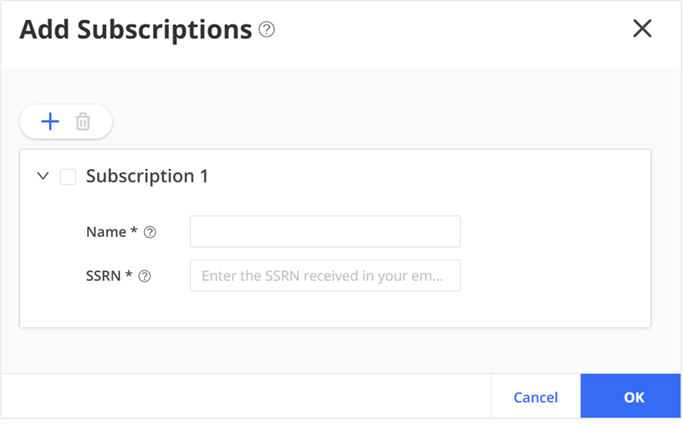Image resolution: width=683 pixels, height=427 pixels.
Task: Click the Subscription 1 header text
Action: coord(147,176)
